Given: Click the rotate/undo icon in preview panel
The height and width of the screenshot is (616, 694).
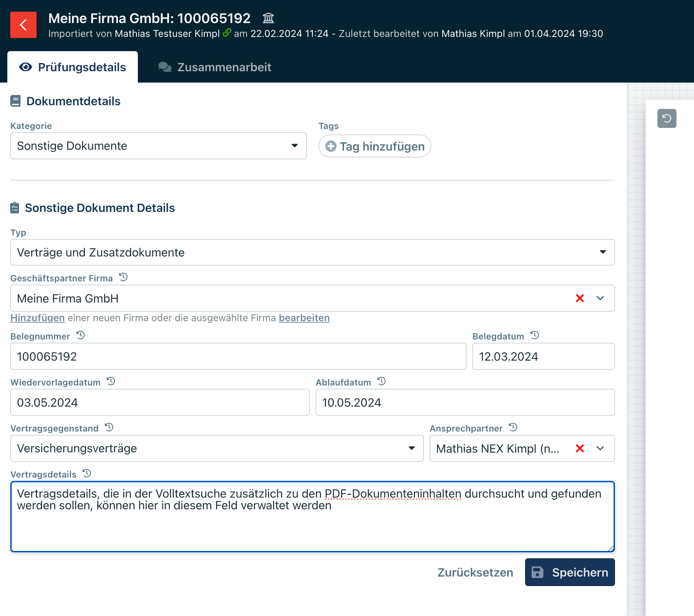Looking at the screenshot, I should pos(667,118).
